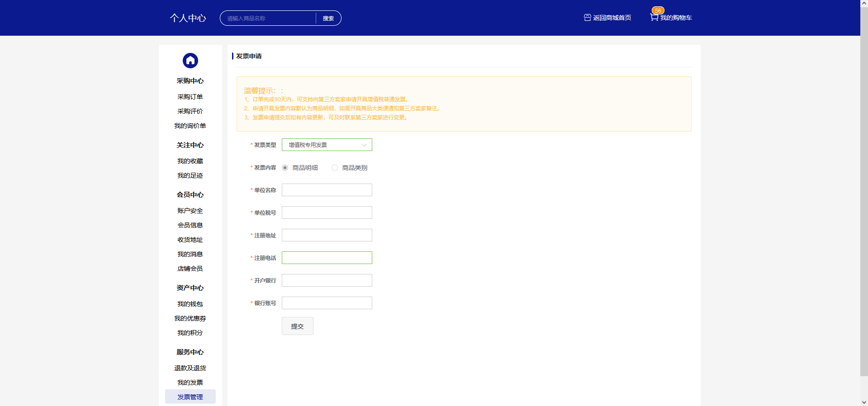868x406 pixels.
Task: Open 采购评价 in the sidebar
Action: point(190,111)
